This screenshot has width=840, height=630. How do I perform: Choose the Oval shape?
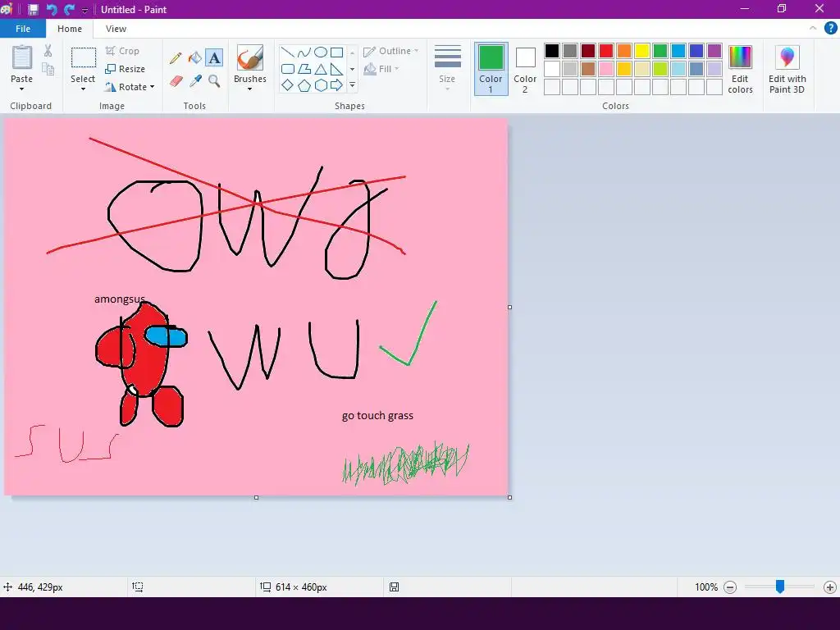(x=321, y=52)
